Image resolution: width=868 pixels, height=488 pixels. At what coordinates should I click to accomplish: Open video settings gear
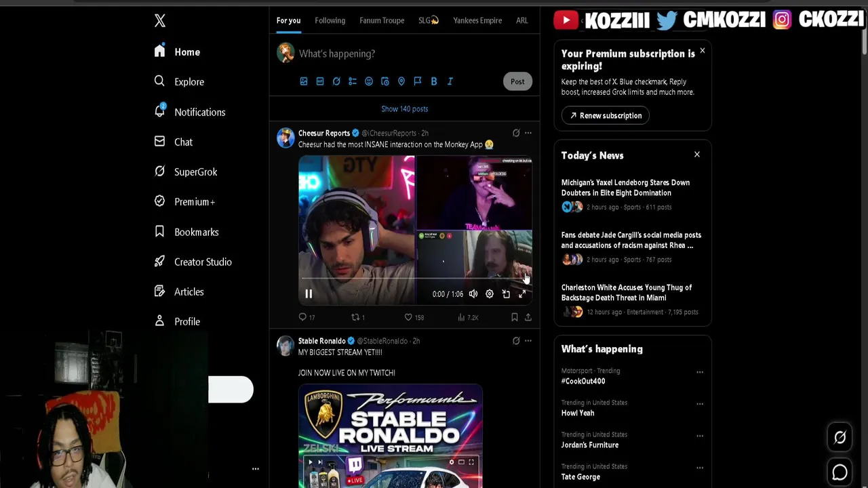(490, 293)
